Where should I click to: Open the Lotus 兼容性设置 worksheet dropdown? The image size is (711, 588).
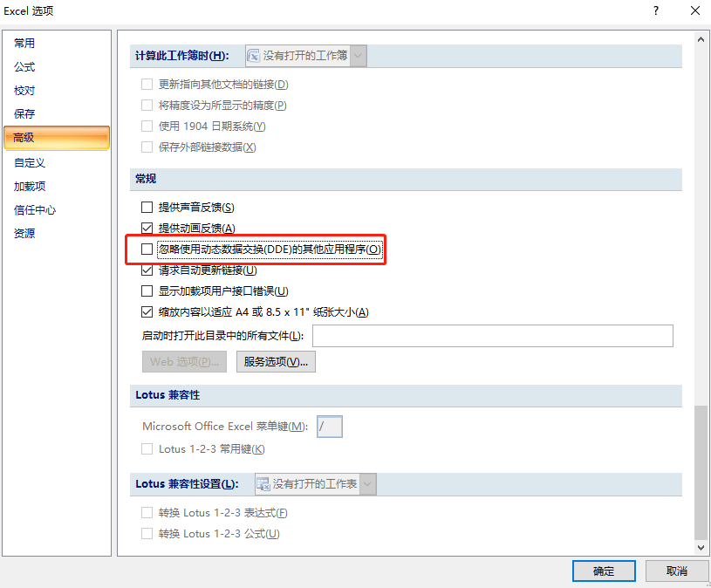[x=316, y=484]
